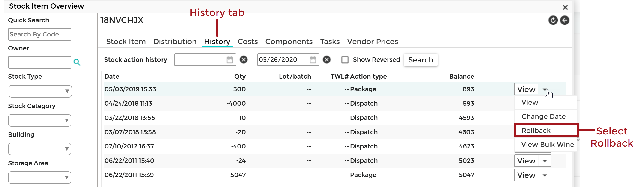The height and width of the screenshot is (187, 644).
Task: Click the Date column header
Action: pos(112,76)
